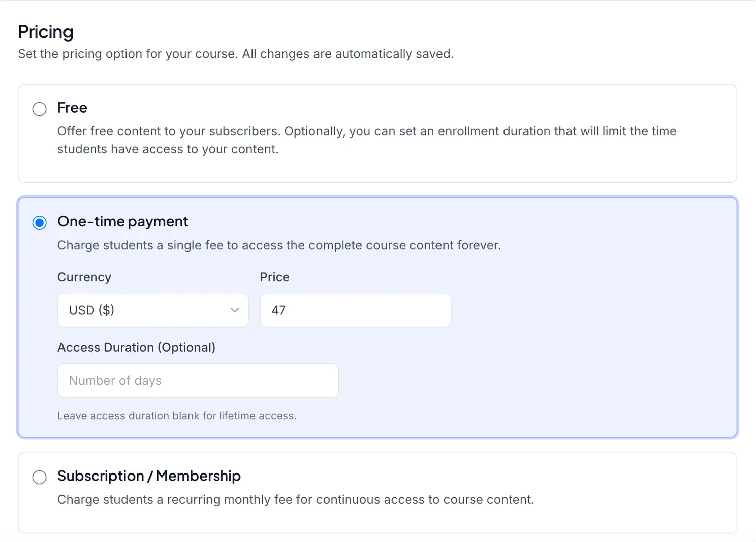The height and width of the screenshot is (542, 756).
Task: Click the chevron arrow in the currency selector
Action: [235, 310]
